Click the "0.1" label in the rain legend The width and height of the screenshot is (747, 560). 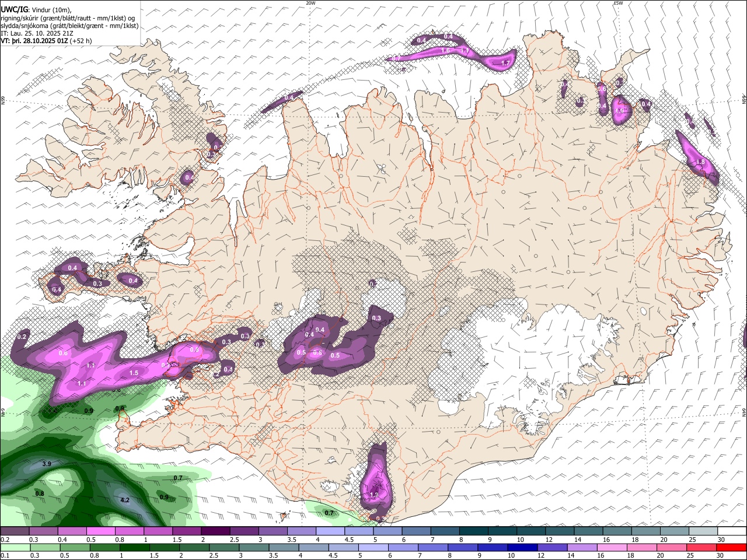[x=5, y=556]
